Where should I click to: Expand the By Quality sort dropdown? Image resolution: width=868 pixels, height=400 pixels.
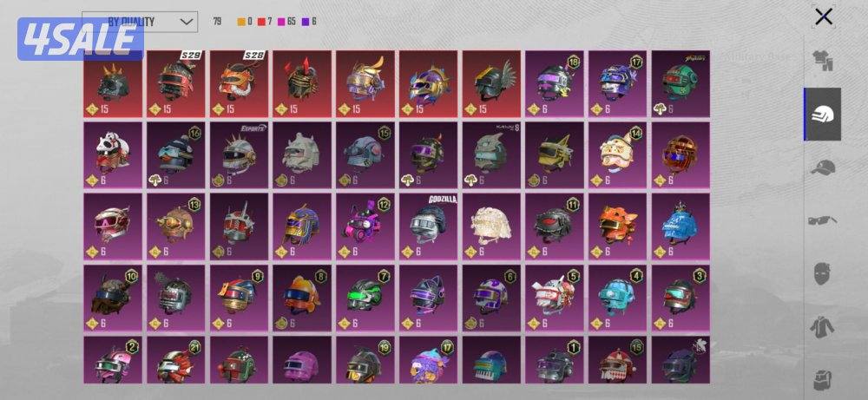point(140,23)
